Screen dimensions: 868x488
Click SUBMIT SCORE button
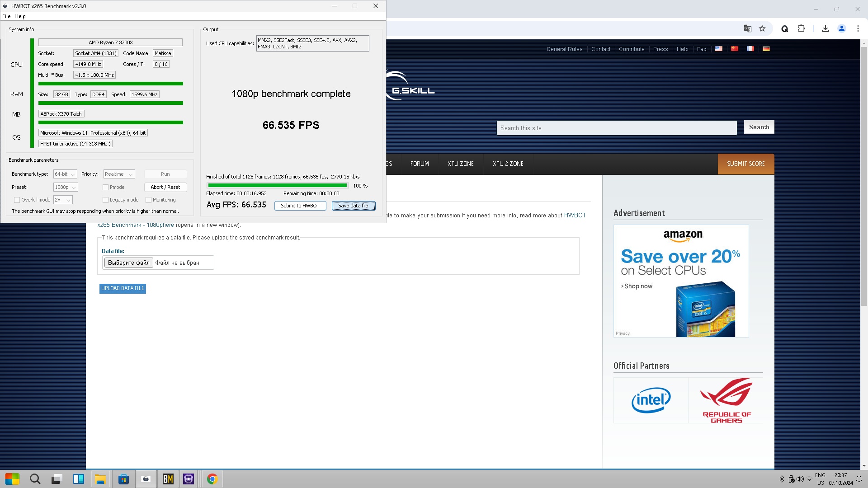coord(746,164)
